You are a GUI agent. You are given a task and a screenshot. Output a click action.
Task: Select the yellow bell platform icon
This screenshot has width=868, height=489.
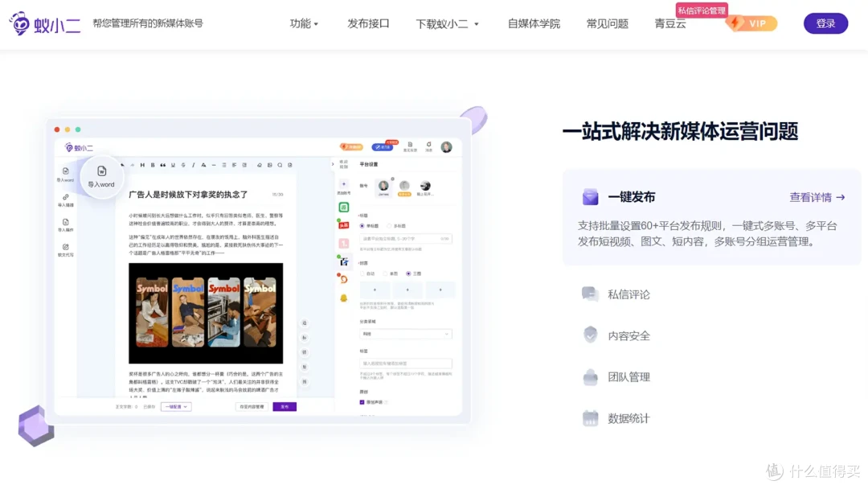(344, 298)
